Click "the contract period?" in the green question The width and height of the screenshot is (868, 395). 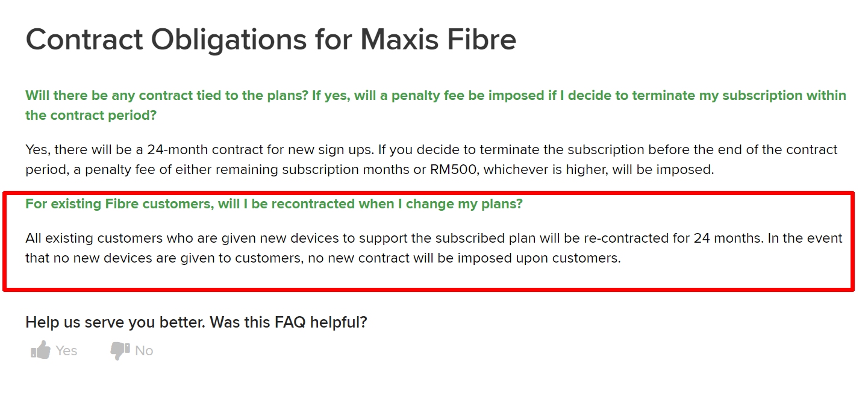(90, 115)
